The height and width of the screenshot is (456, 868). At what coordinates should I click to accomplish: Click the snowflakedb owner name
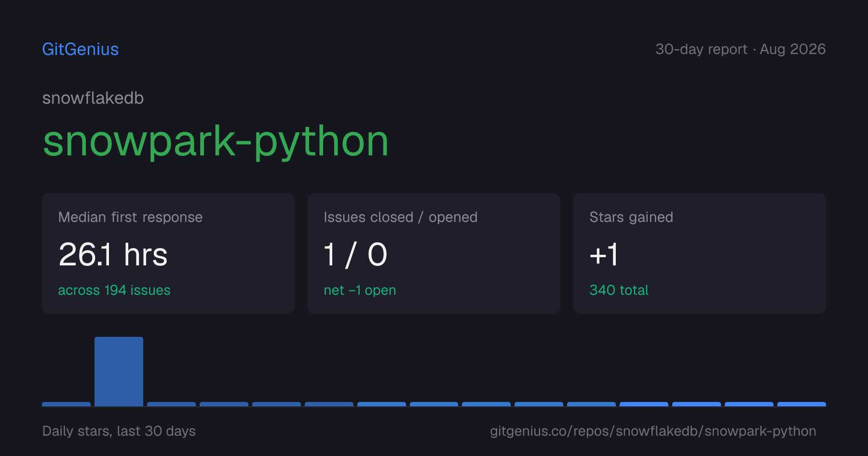point(93,98)
